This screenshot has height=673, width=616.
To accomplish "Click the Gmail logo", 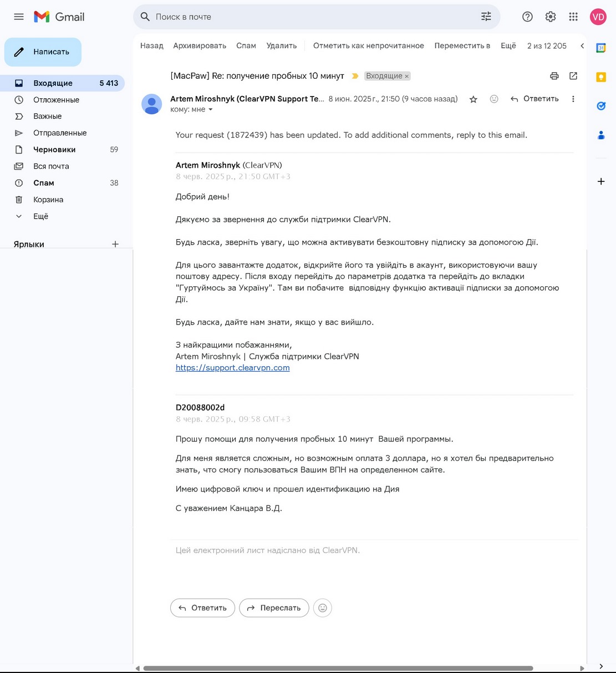I will point(59,17).
